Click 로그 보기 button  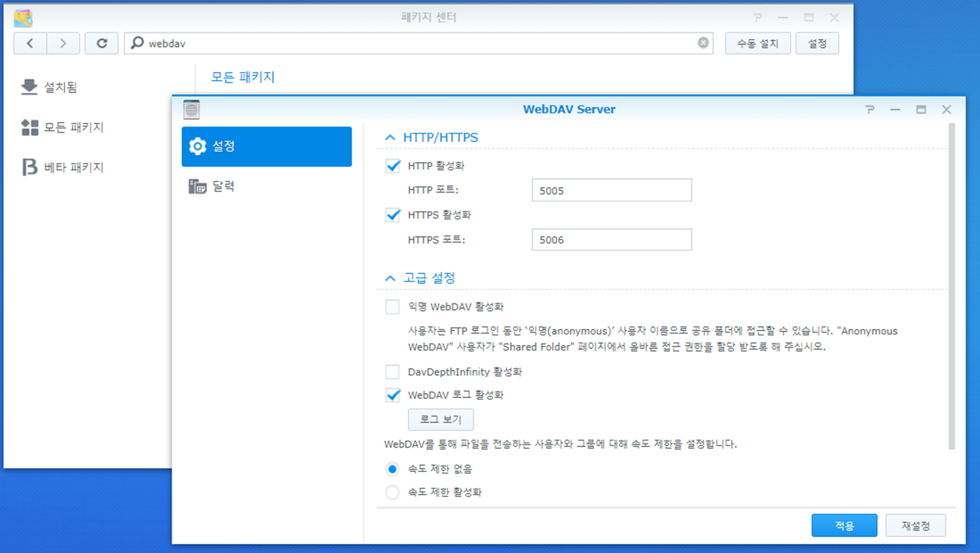(441, 420)
